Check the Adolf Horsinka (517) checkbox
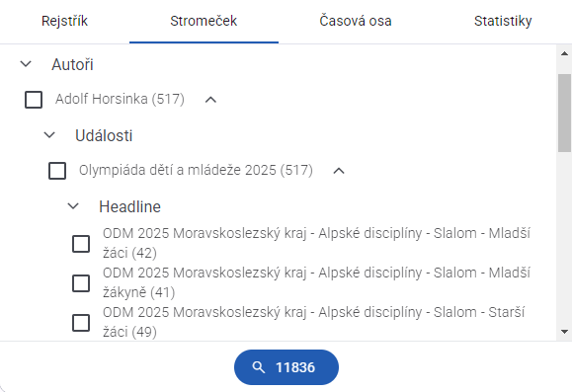 click(34, 100)
